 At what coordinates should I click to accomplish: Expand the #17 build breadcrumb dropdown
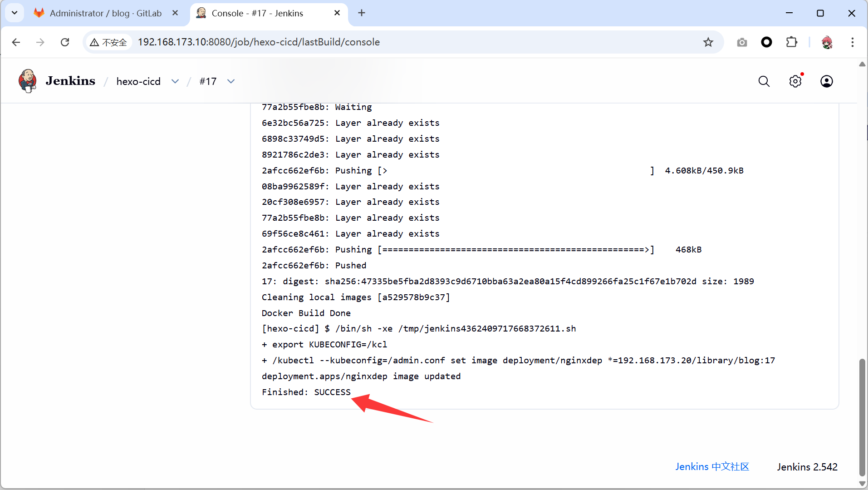click(231, 81)
